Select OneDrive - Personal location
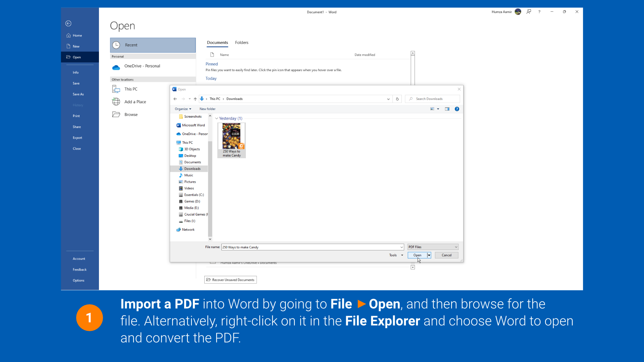Image resolution: width=644 pixels, height=362 pixels. [153, 66]
